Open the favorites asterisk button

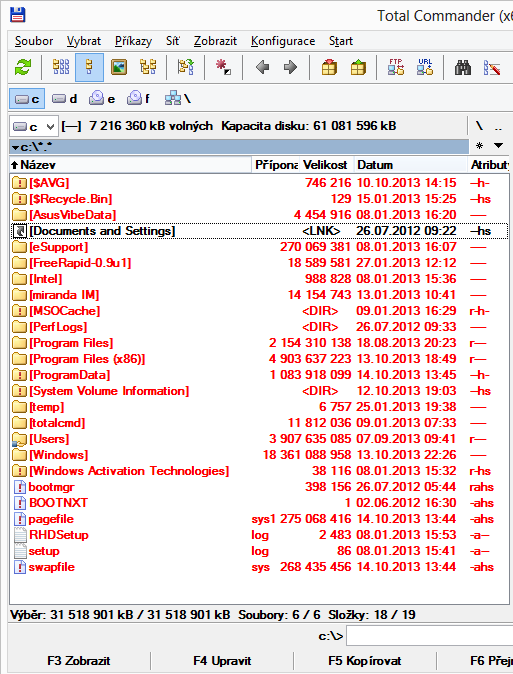(x=479, y=146)
